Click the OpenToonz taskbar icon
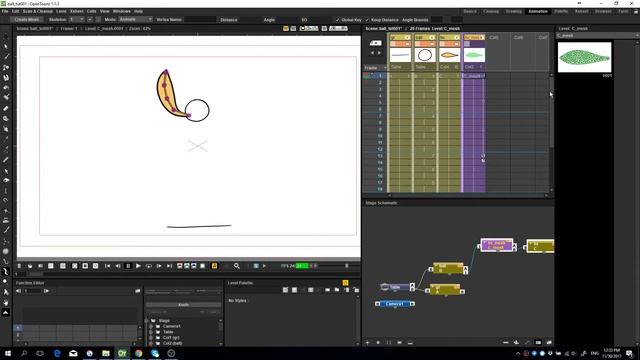This screenshot has width=640, height=360. [122, 353]
